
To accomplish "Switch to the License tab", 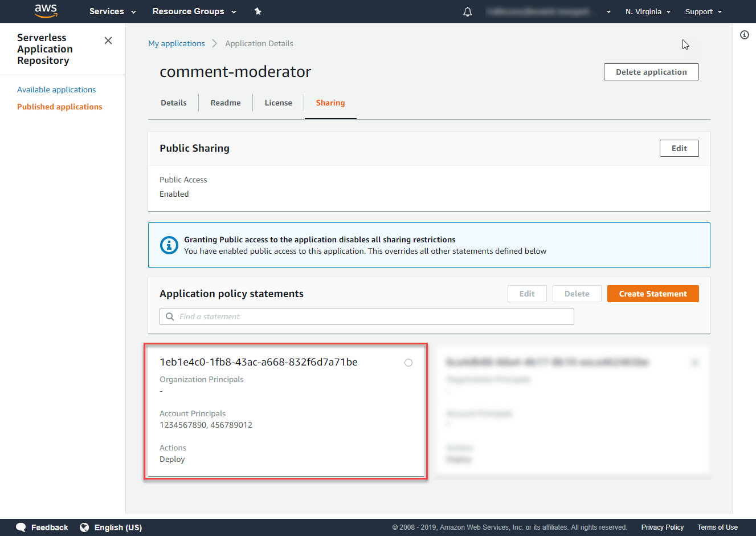I will (x=279, y=103).
